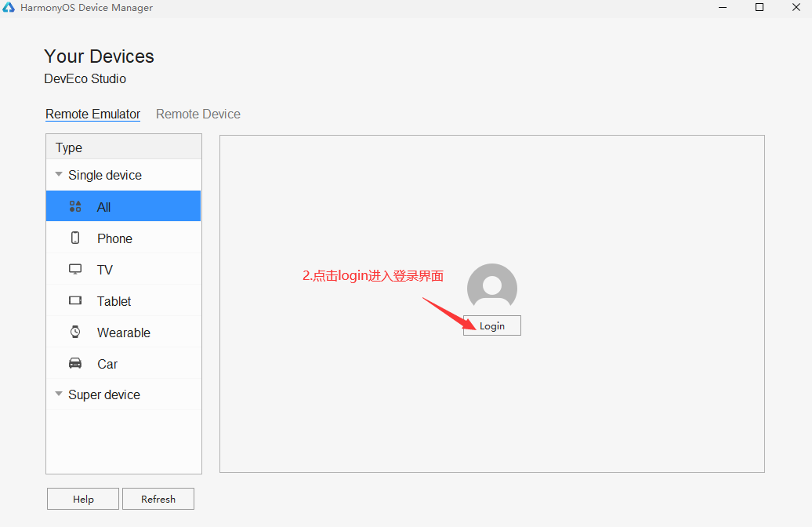Close the Device Manager window
This screenshot has height=527, width=812.
coord(796,7)
